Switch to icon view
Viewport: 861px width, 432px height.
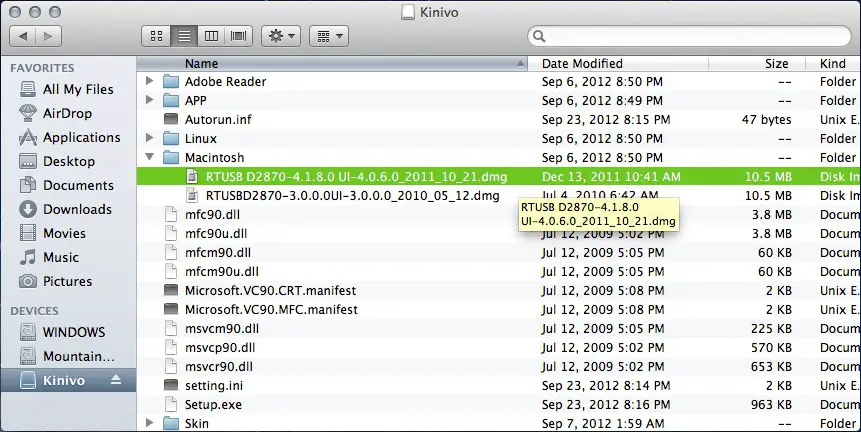(156, 36)
